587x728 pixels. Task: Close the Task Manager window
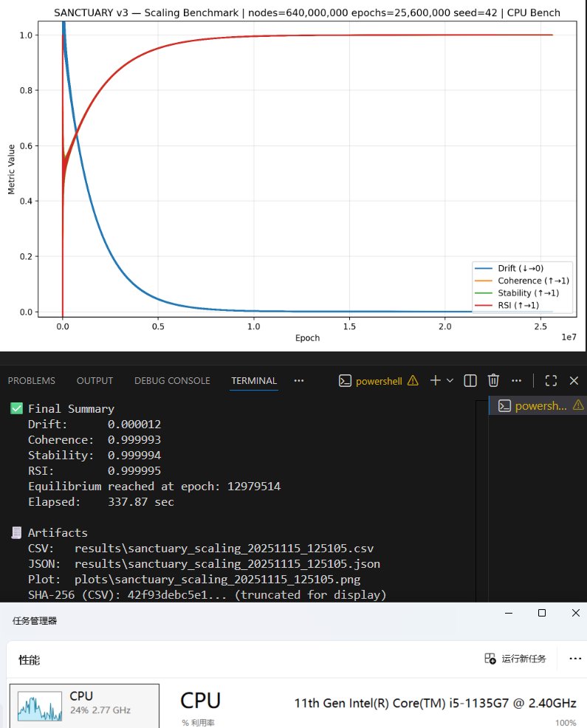576,613
